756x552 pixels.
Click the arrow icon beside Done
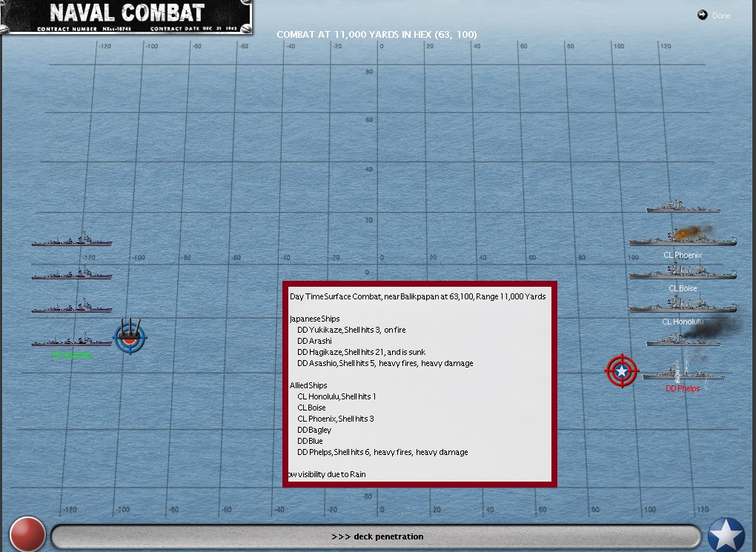(x=702, y=15)
